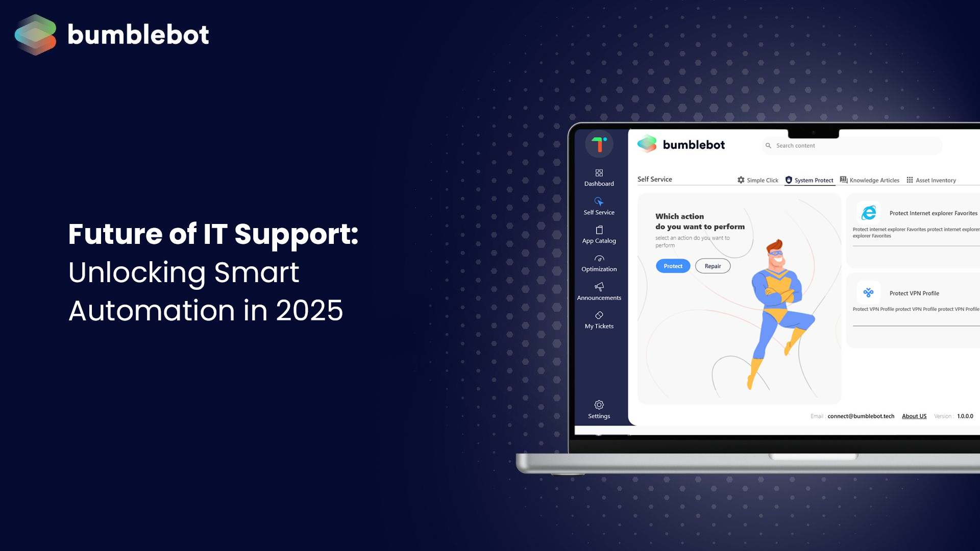Click the Repair button
The width and height of the screenshot is (980, 551).
tap(712, 266)
